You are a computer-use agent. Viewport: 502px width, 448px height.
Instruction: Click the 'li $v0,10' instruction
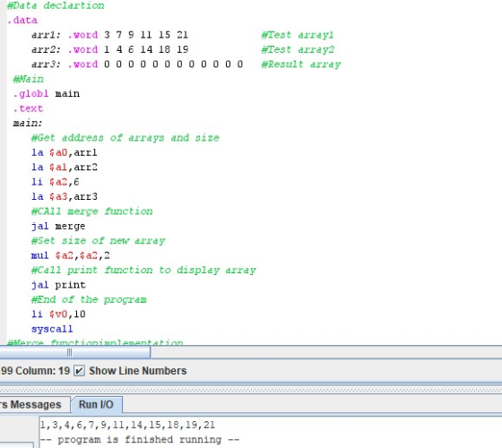pos(58,314)
